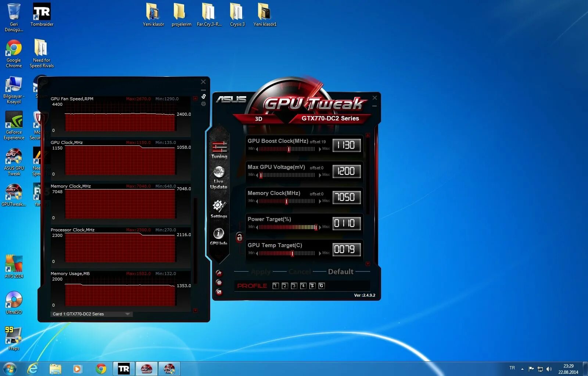
Task: Click the Power Target value field 0110
Action: [347, 224]
